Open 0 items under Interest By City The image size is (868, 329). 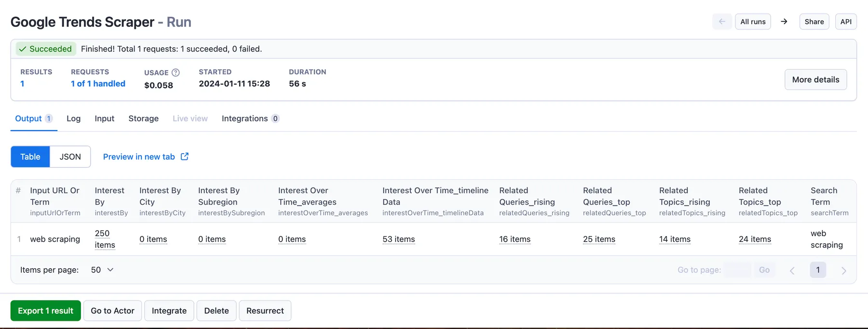tap(153, 239)
